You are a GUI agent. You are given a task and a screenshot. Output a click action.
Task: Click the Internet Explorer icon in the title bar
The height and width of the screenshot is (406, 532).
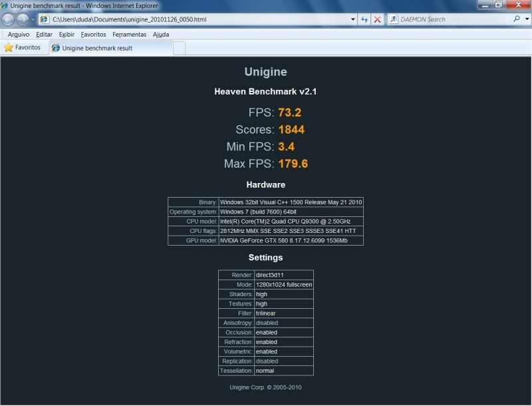point(5,5)
